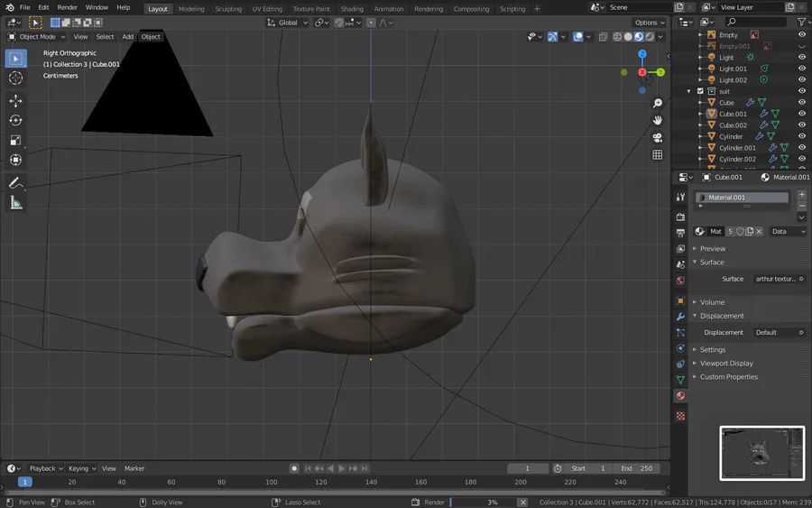
Task: Uncheck the suit collection checkbox
Action: click(x=700, y=91)
